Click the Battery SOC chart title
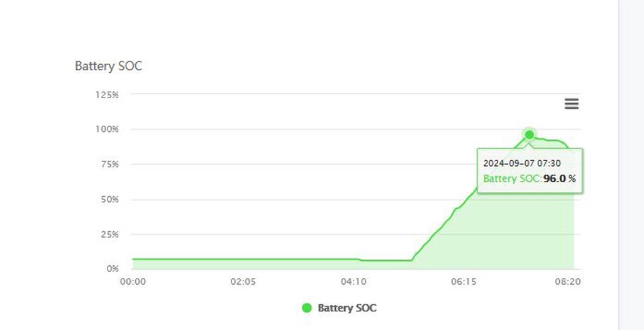The height and width of the screenshot is (330, 644). [108, 66]
